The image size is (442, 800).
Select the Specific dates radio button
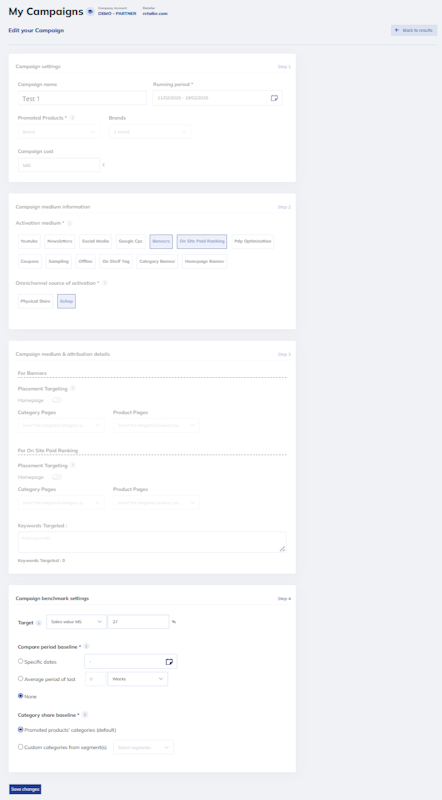point(20,661)
